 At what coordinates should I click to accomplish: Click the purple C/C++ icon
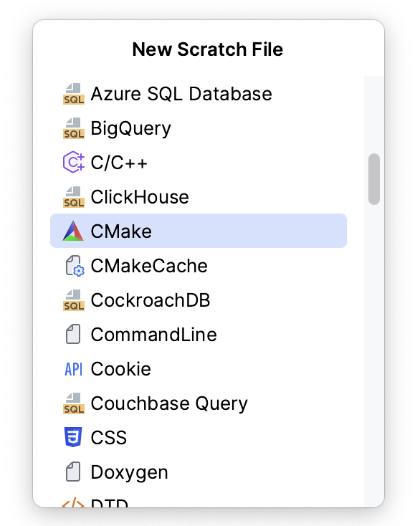pos(74,163)
